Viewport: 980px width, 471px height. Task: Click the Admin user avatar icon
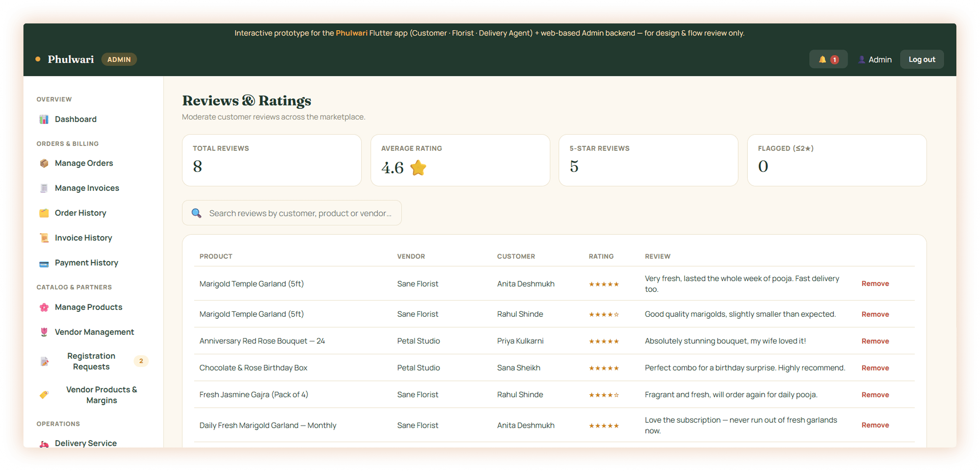tap(861, 60)
